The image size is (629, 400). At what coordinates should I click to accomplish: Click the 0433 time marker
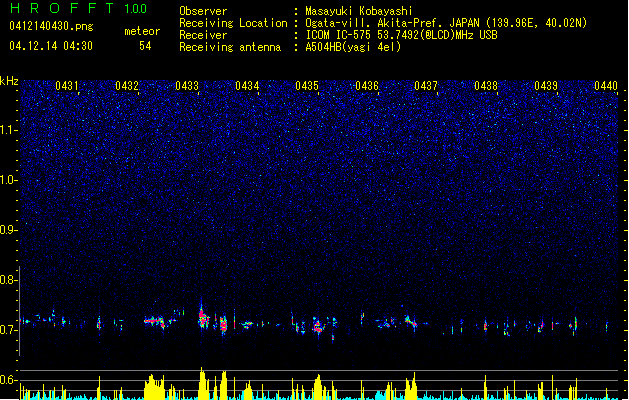[187, 86]
